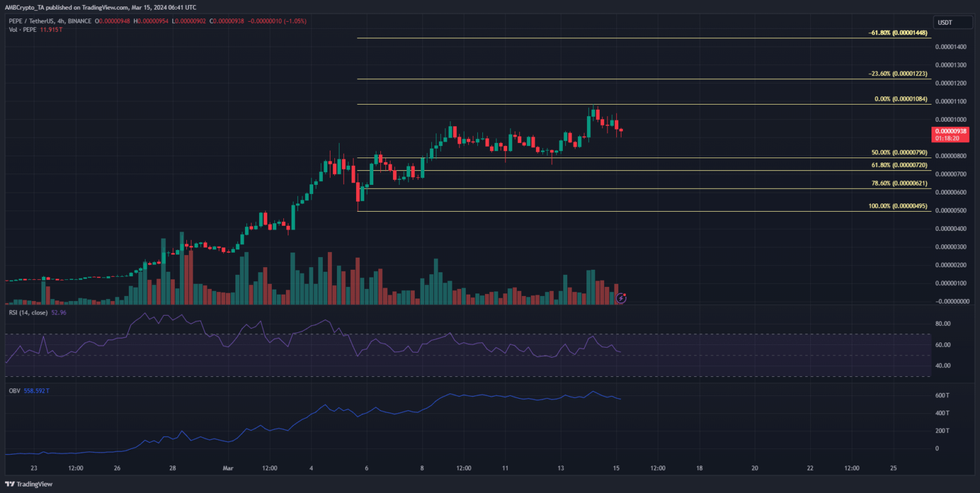Click the 80.00 level on RSI scale
The width and height of the screenshot is (980, 493).
pyautogui.click(x=944, y=324)
